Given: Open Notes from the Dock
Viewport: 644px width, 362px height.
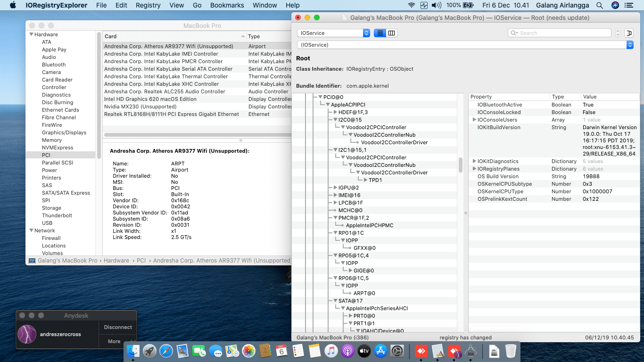Looking at the screenshot, I should click(x=314, y=351).
